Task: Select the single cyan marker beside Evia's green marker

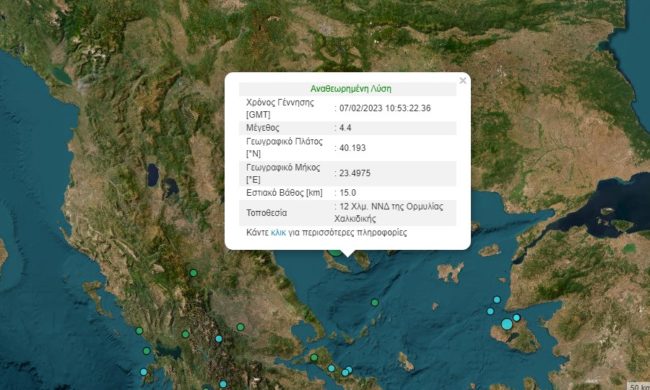Action: [x=331, y=368]
